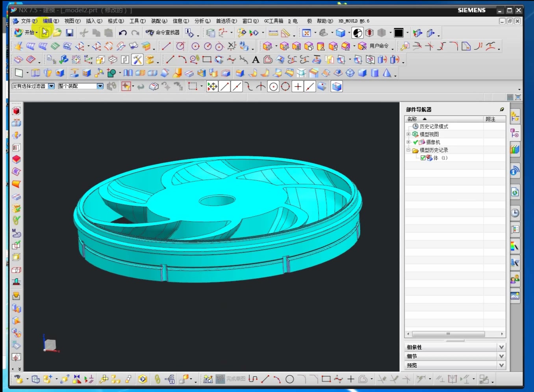Toggle the circle center snap point option

point(273,86)
